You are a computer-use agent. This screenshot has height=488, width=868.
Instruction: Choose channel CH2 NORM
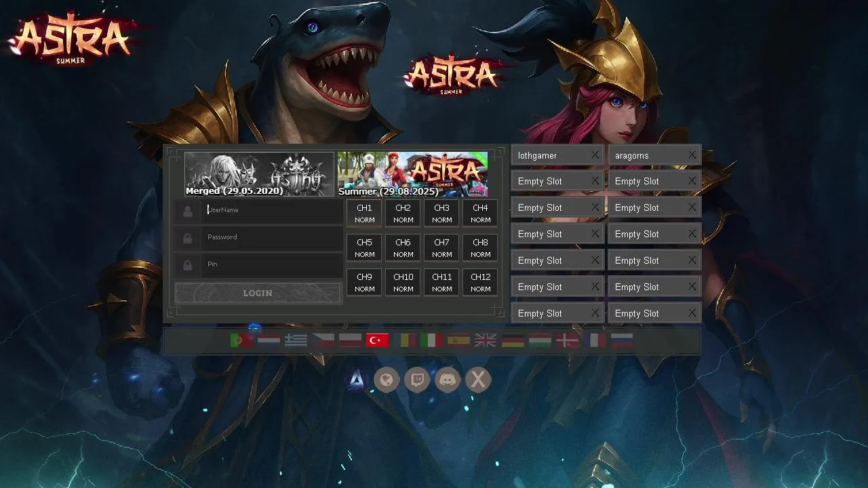(403, 213)
